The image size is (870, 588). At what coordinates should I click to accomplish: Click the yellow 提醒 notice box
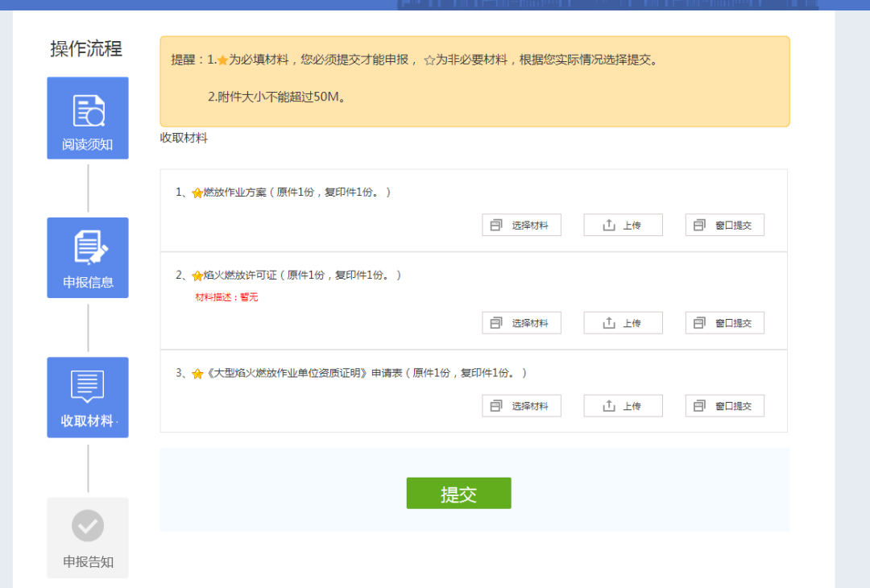tap(474, 81)
